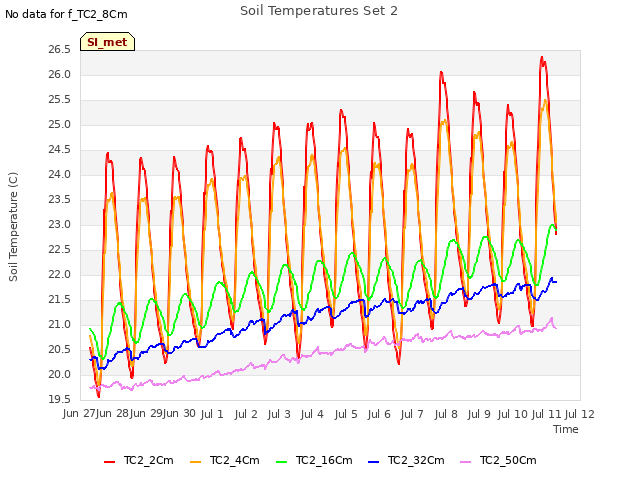Click the blue TC2_32Cm legend swatch
640x480 pixels.
click(x=373, y=462)
